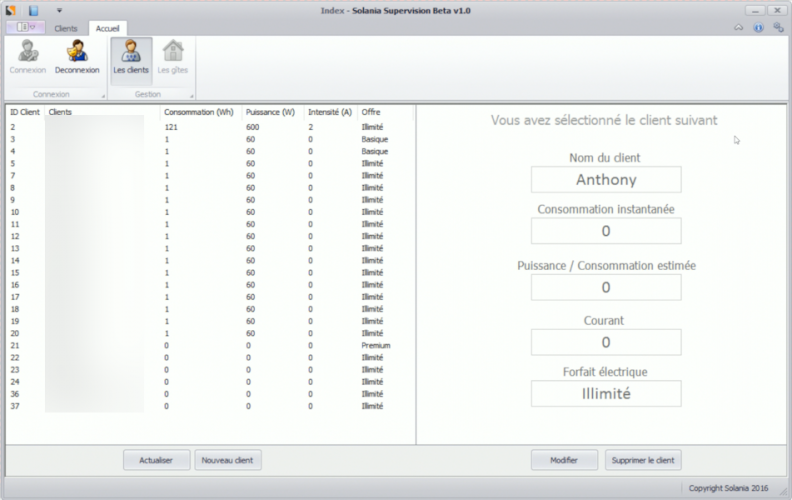The width and height of the screenshot is (792, 500).
Task: Open the quick access toolbar dropdown arrow
Action: coord(59,10)
